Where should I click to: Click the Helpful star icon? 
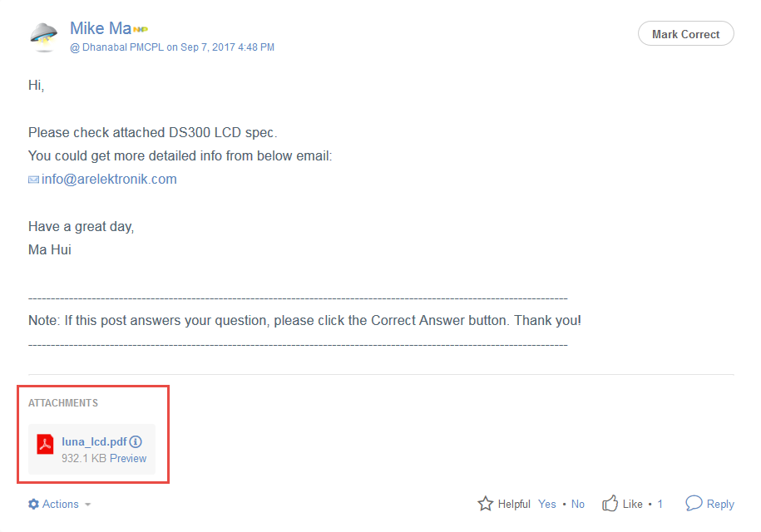pos(486,504)
